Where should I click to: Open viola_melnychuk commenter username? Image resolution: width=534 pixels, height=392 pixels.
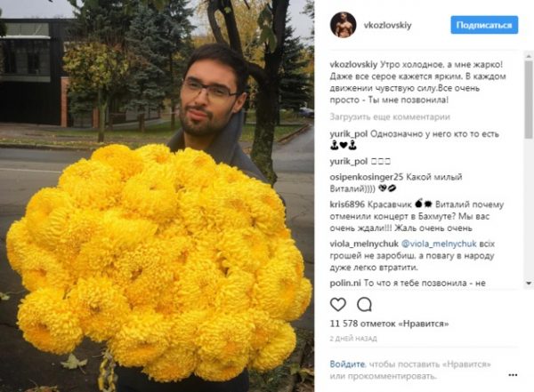364,244
